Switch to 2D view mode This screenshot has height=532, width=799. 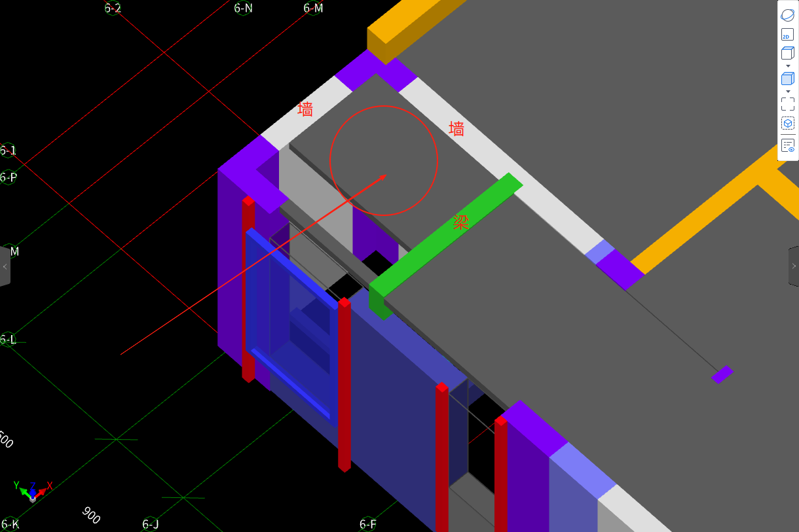tap(788, 35)
